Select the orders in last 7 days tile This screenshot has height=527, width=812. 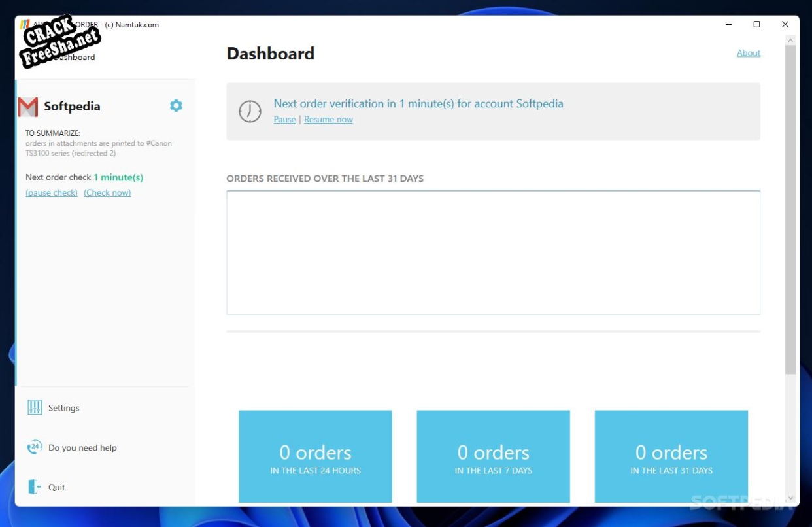pos(493,456)
